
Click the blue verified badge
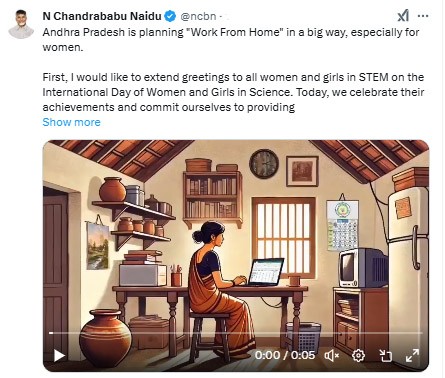pyautogui.click(x=170, y=16)
